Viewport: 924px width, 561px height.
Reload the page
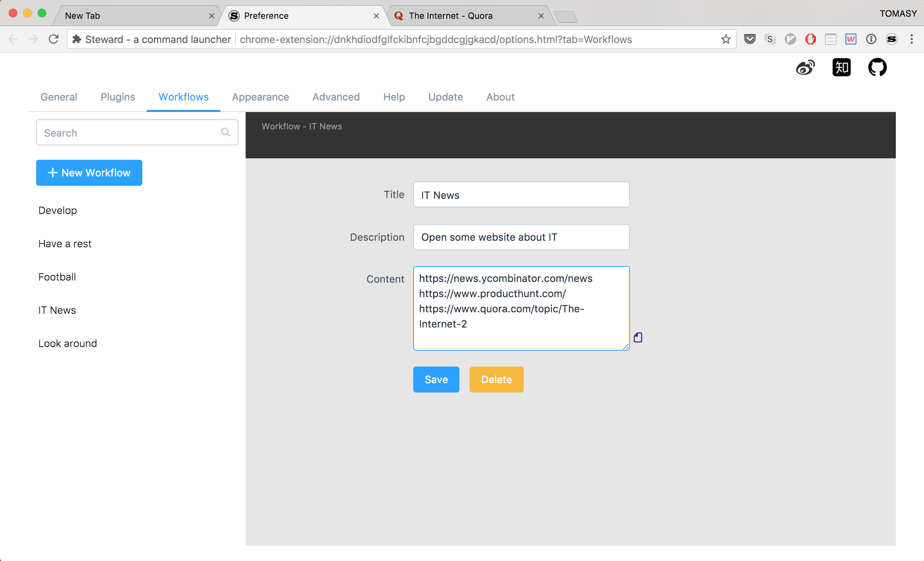click(53, 39)
